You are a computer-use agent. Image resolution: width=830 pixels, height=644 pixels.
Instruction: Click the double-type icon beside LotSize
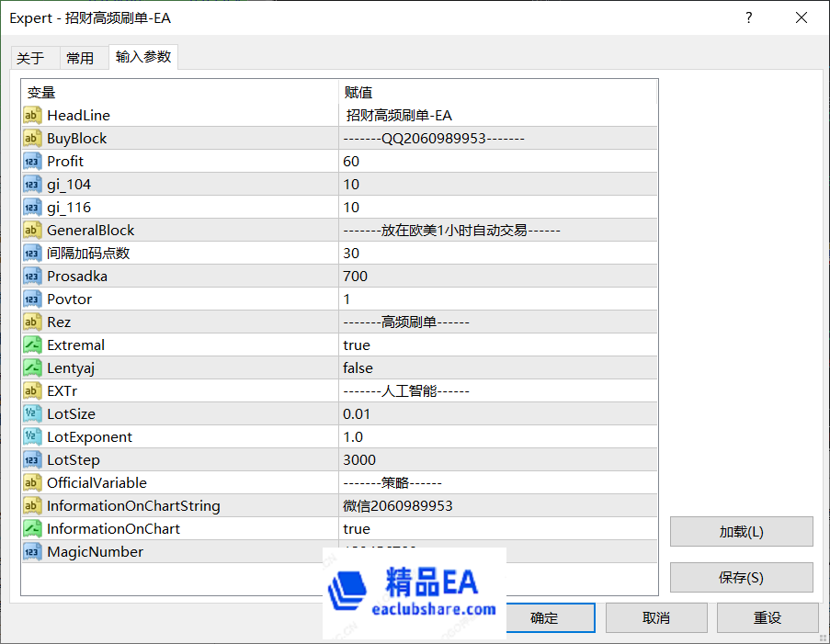click(32, 414)
